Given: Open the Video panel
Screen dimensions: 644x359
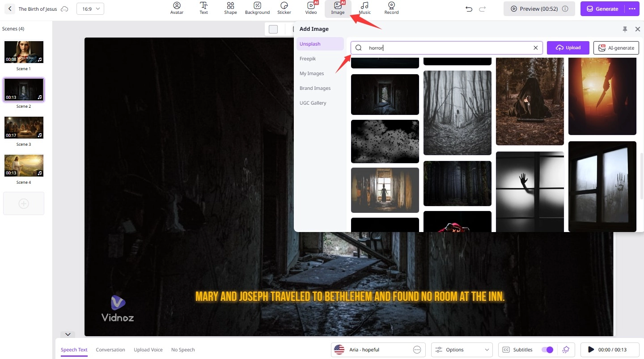Looking at the screenshot, I should pyautogui.click(x=311, y=8).
